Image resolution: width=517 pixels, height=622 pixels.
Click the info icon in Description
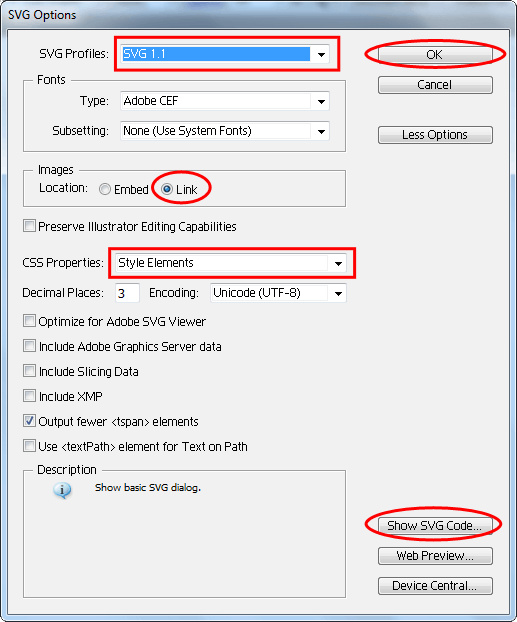62,490
